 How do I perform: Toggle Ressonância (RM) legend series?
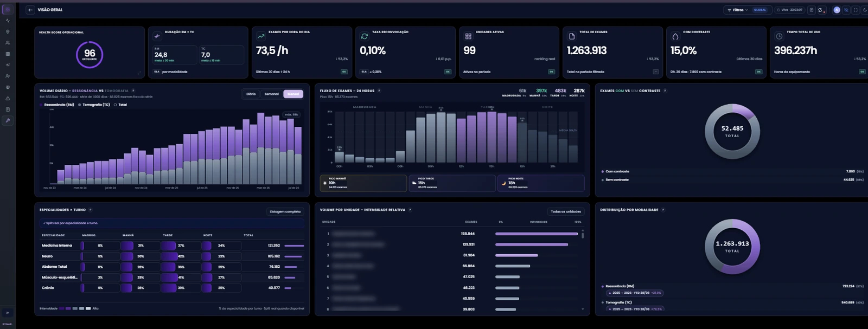pos(57,105)
